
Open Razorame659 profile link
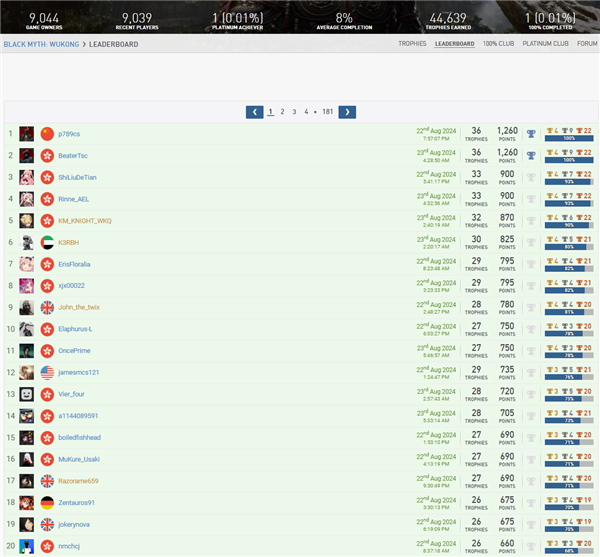[78, 481]
